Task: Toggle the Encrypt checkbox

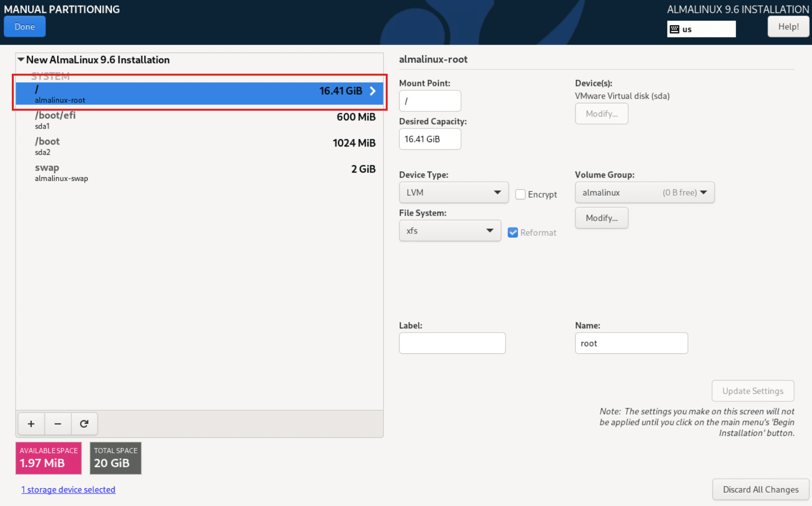Action: [x=520, y=194]
